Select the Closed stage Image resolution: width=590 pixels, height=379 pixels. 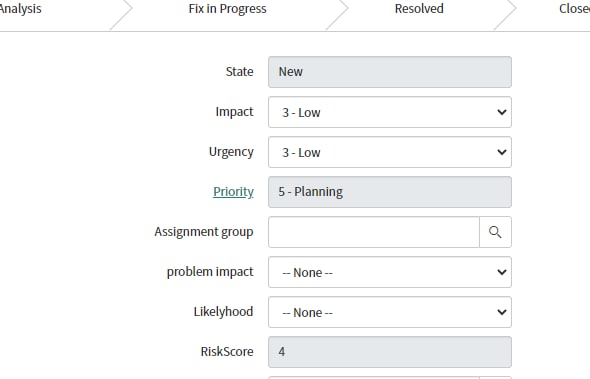coord(574,9)
